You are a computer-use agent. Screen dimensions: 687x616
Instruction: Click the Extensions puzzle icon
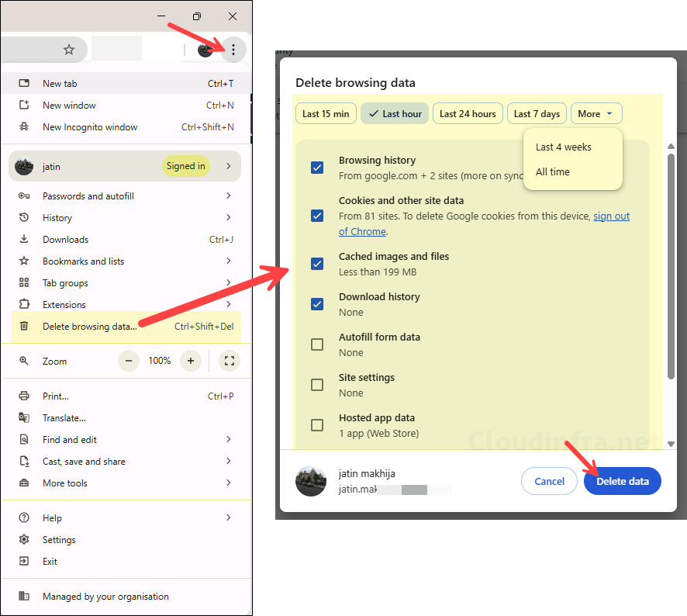26,304
